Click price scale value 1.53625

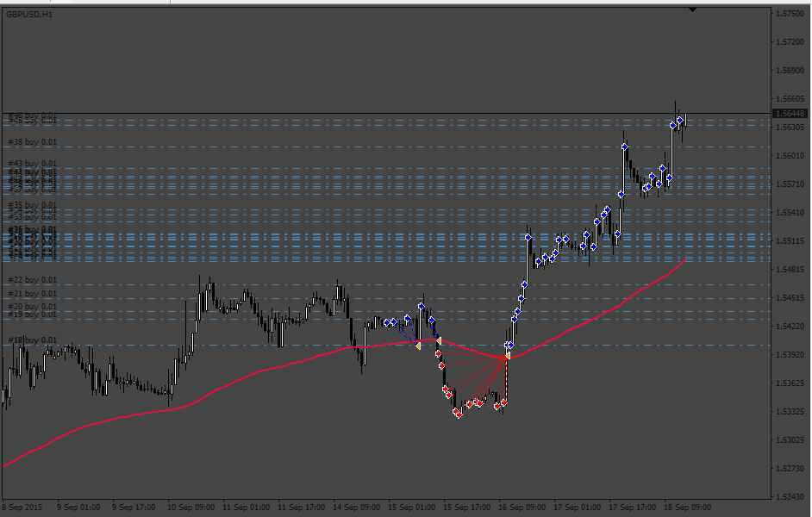click(790, 383)
